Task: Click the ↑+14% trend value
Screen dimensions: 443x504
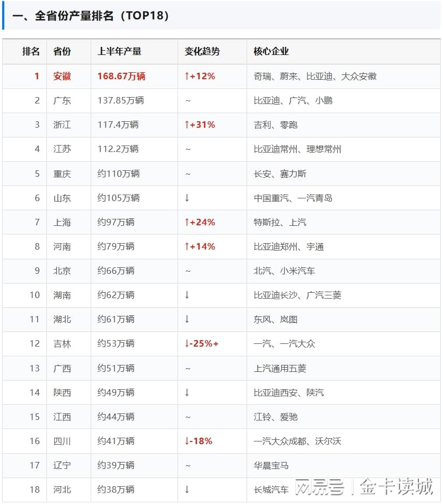Action: [200, 246]
